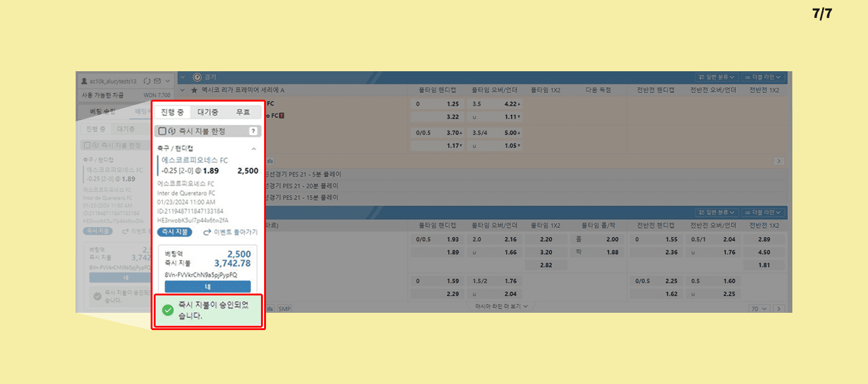The height and width of the screenshot is (384, 868).
Task: Click the star icon beside 멕시코 리가 프리미어
Action: tap(194, 90)
